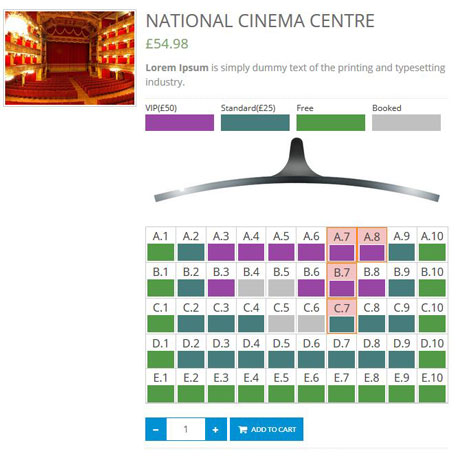Click the purple VIP legend swatch
Viewport: 470px width, 457px height.
point(180,123)
